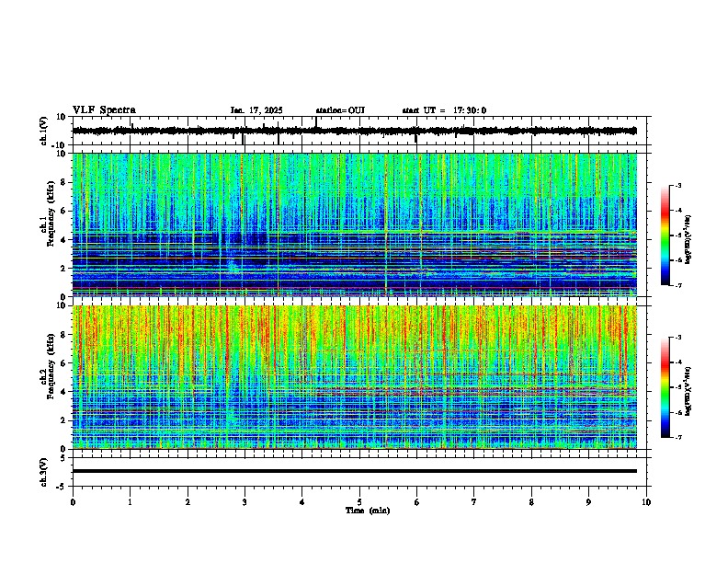
Task: Click the "station=OUI" header label
Action: tap(340, 110)
